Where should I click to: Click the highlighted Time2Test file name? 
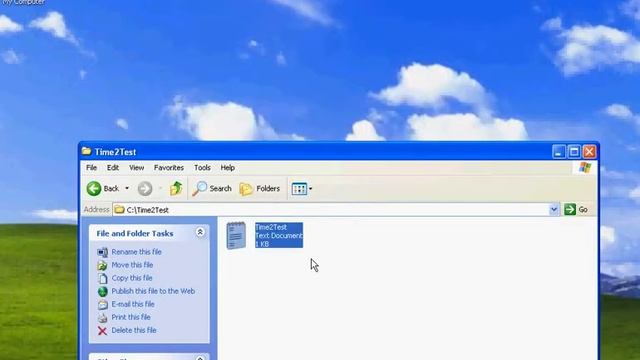click(x=271, y=227)
